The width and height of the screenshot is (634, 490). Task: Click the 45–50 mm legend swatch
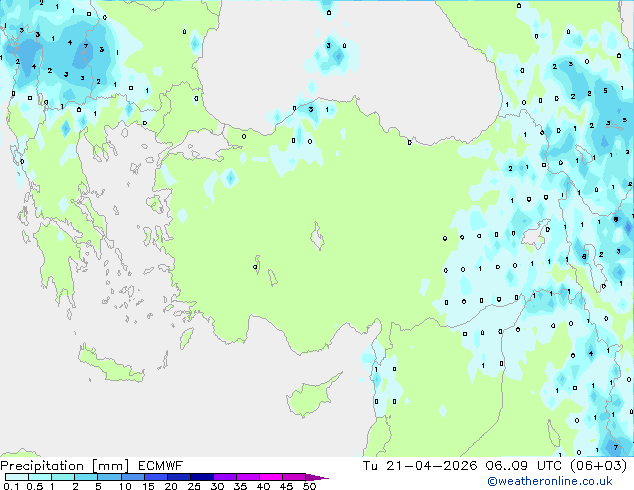(294, 477)
